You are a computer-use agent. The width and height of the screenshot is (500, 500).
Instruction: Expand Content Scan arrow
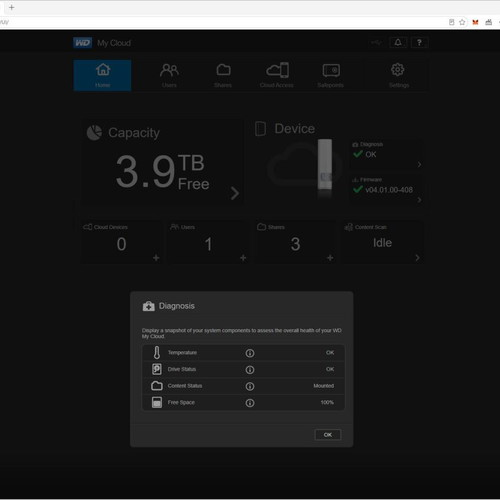coord(417,258)
